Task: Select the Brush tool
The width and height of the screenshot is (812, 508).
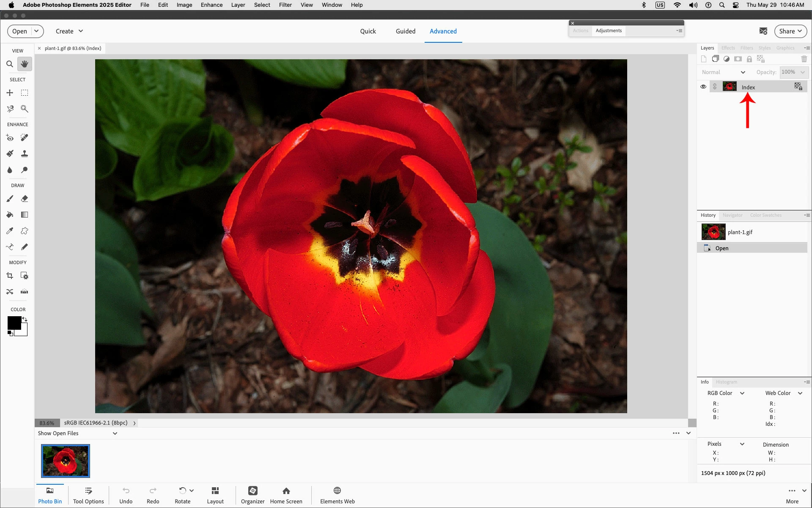Action: [9, 199]
